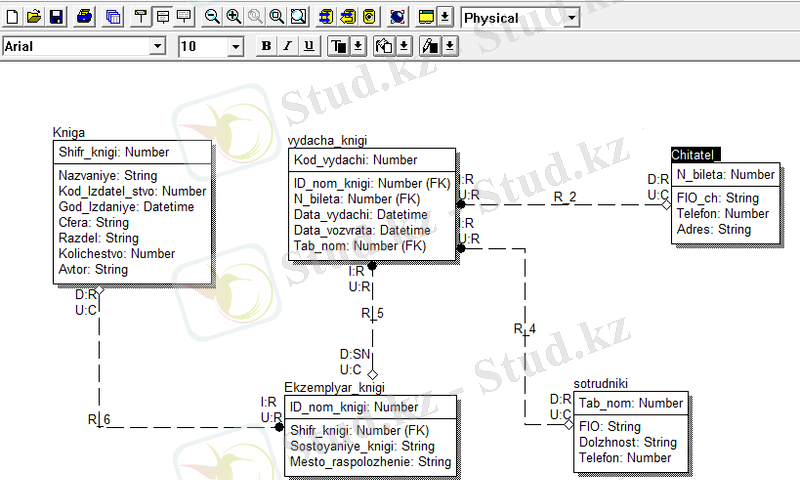
Task: Toggle Italic text formatting
Action: [287, 46]
